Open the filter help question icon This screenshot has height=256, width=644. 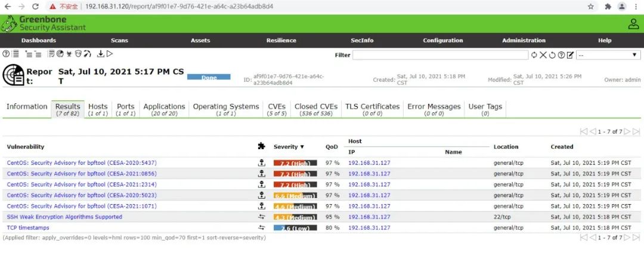[561, 55]
